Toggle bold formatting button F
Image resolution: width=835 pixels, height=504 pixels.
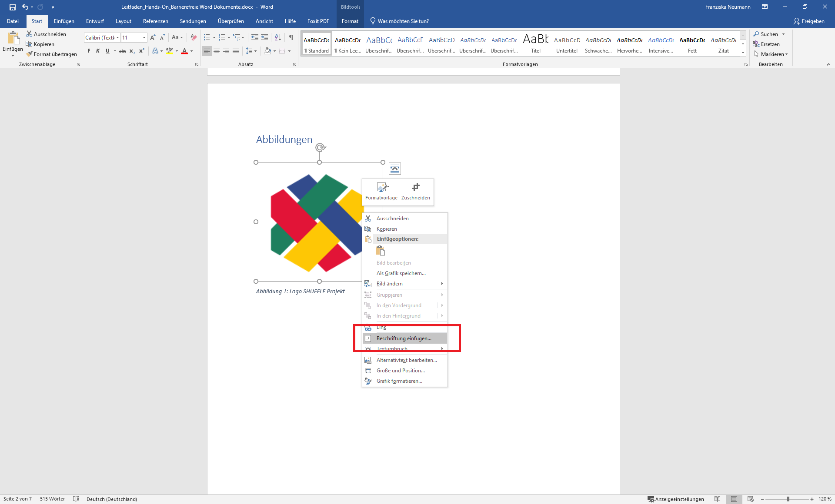(x=89, y=51)
